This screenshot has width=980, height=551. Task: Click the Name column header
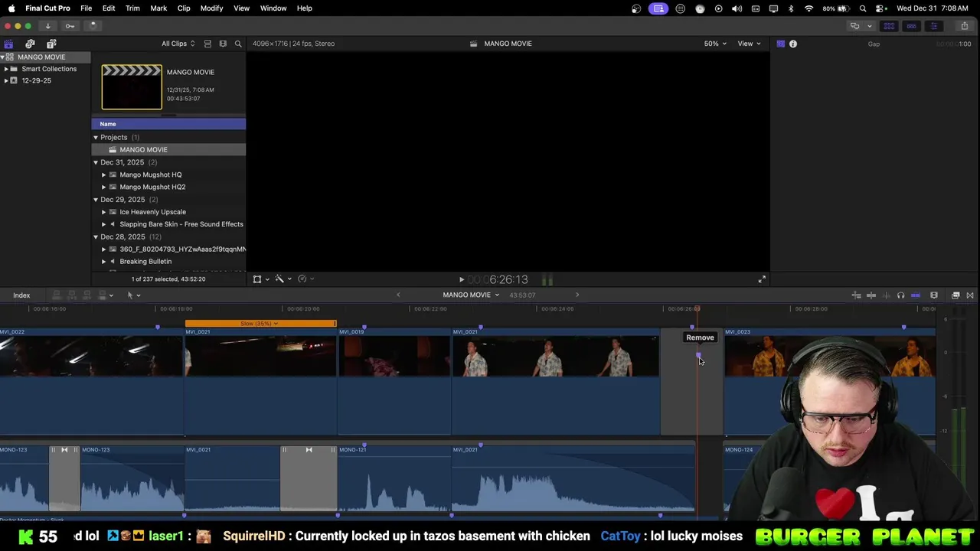168,124
